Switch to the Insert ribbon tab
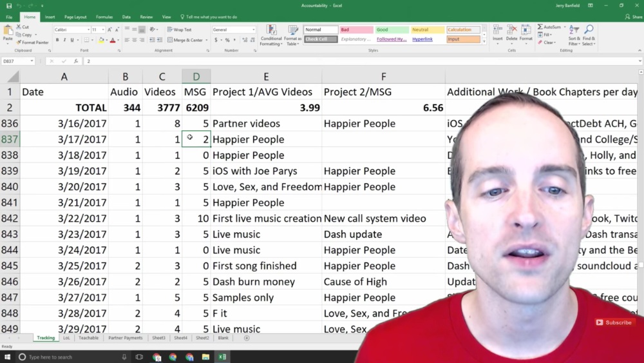644x363 pixels. coord(50,17)
